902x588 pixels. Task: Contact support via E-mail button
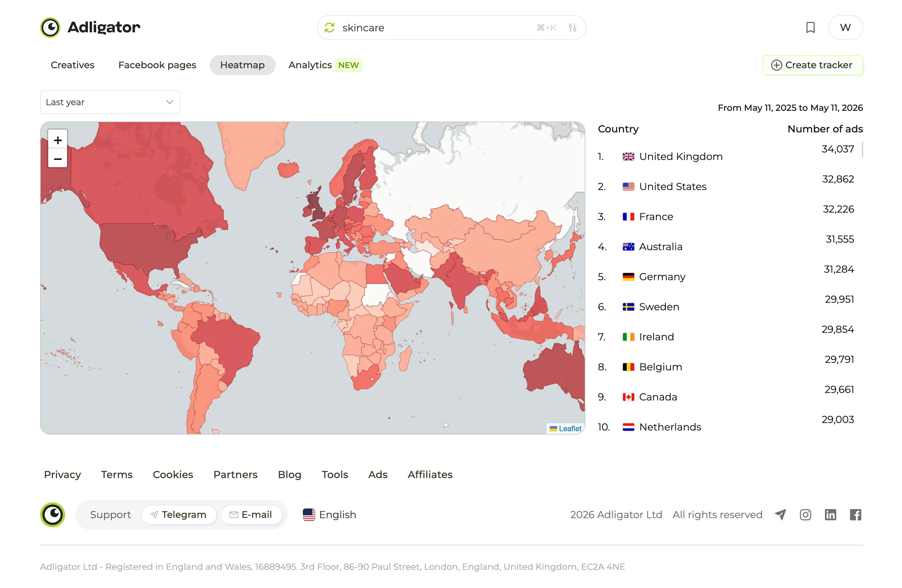pos(251,514)
